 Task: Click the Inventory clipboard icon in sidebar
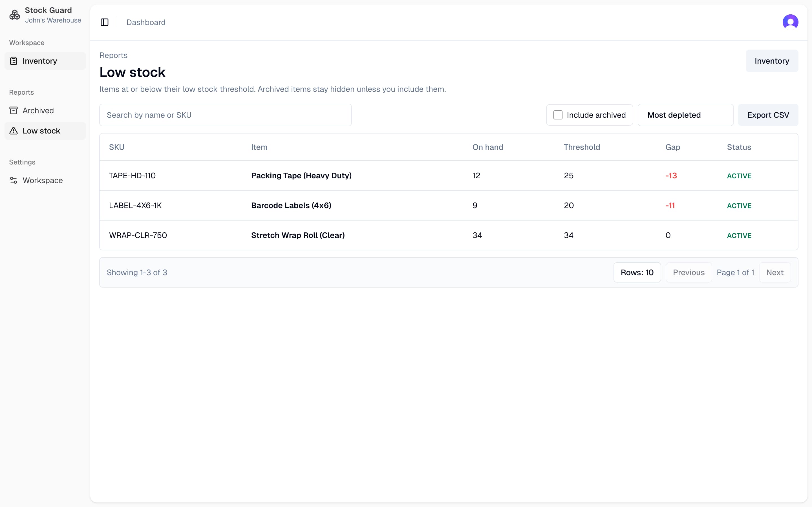click(14, 61)
